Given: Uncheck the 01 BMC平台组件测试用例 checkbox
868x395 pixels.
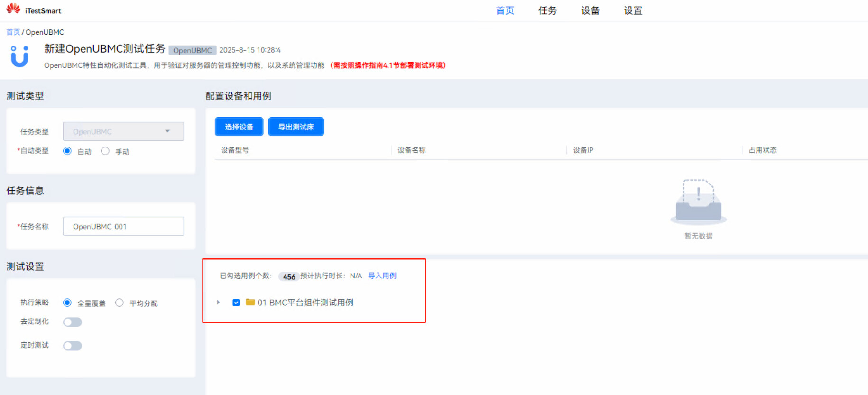Looking at the screenshot, I should point(236,303).
